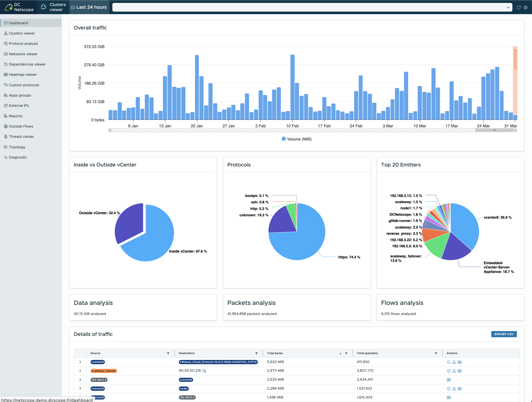
Task: Click the lookup icon next to 90.93.101.216
Action: tap(204, 371)
